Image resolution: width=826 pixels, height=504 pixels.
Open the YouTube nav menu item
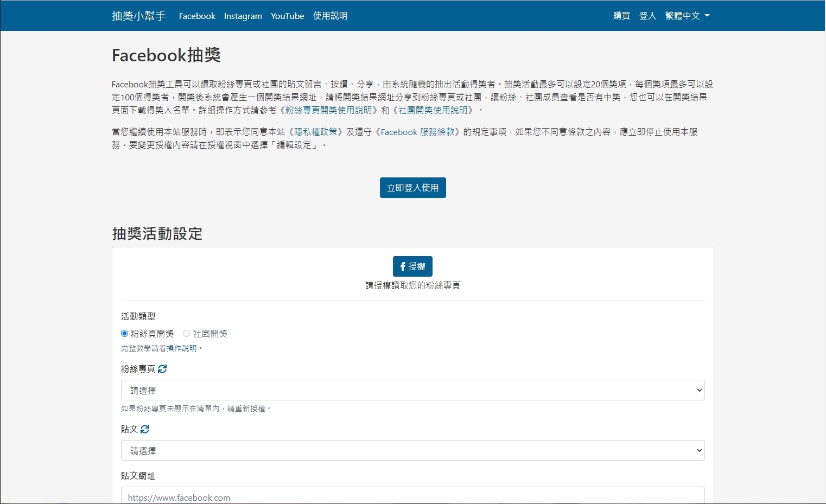coord(288,16)
